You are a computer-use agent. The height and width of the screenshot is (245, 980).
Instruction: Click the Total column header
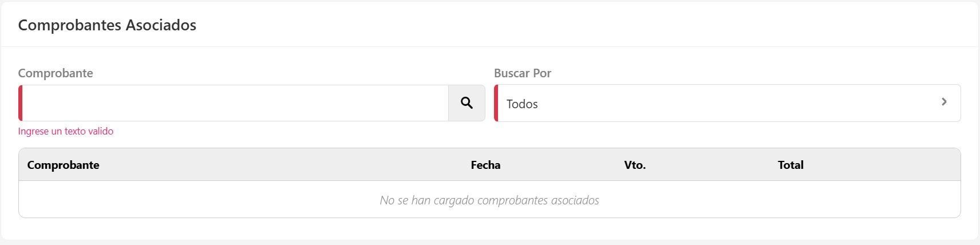click(x=791, y=165)
